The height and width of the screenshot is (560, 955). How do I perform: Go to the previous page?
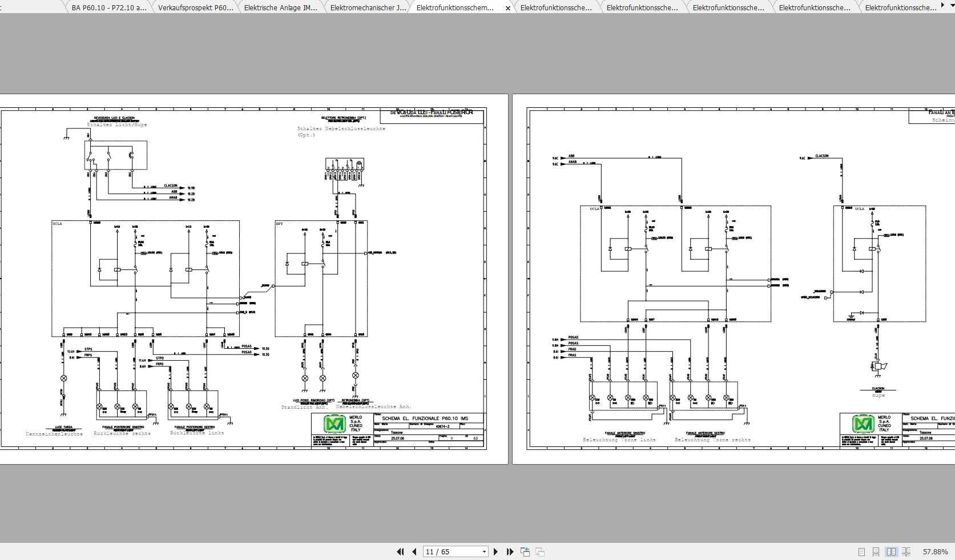click(414, 552)
